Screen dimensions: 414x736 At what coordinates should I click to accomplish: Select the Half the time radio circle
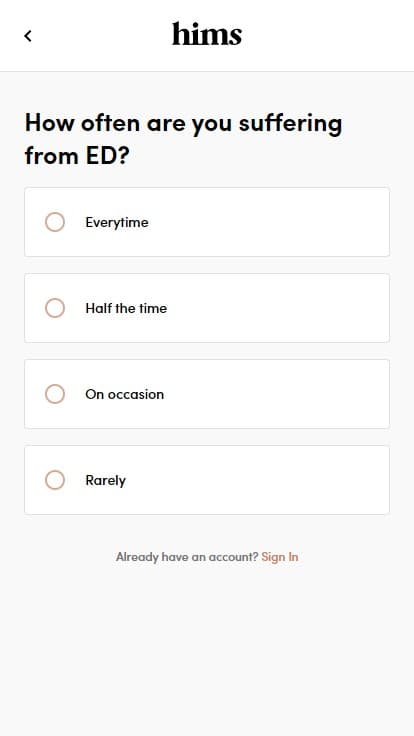55,308
